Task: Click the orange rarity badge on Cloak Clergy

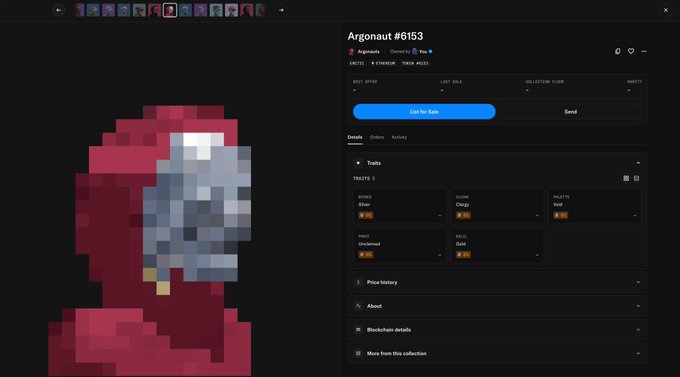Action: (x=463, y=215)
